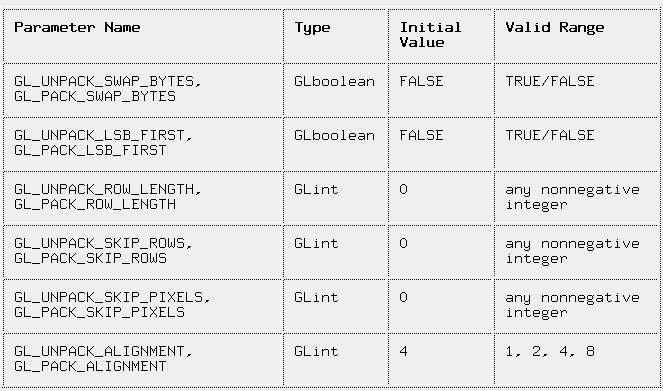Click initial value 4 for ALIGNMENT
The height and width of the screenshot is (391, 663).
(x=403, y=351)
